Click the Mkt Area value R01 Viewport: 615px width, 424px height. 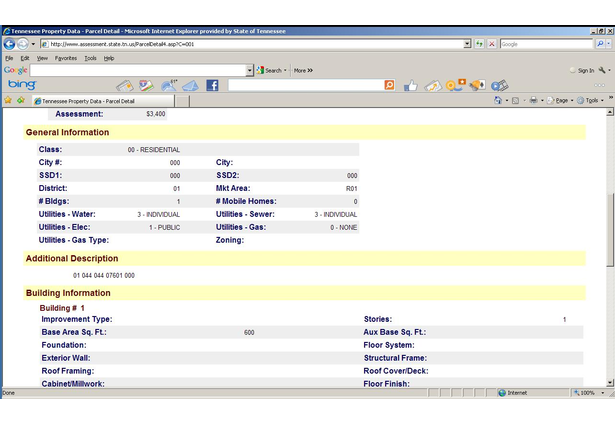(x=351, y=189)
